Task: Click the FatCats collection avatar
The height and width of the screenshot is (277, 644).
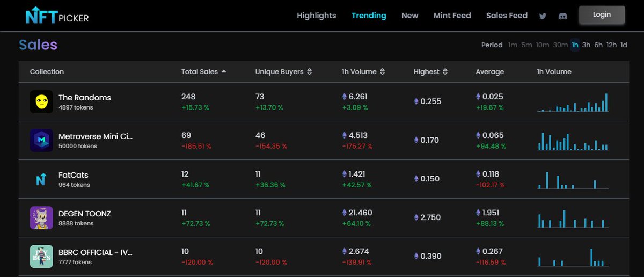Action: click(x=41, y=179)
